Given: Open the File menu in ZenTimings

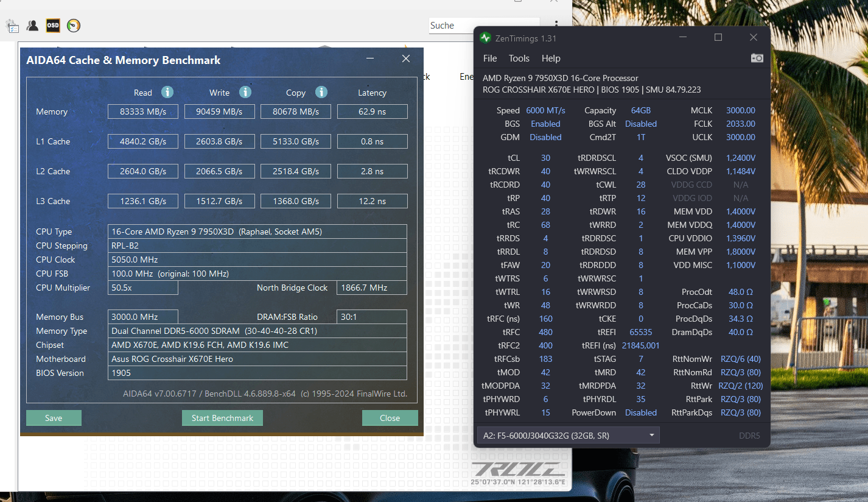Looking at the screenshot, I should [490, 58].
